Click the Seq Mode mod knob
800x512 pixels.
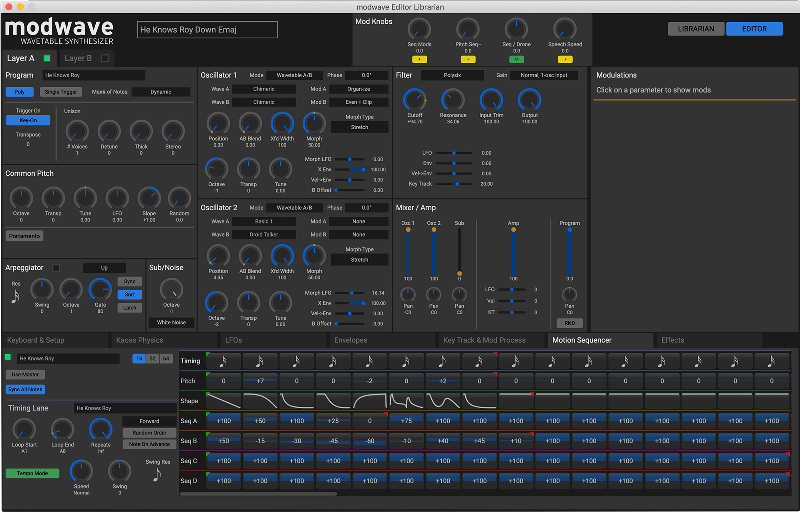(x=419, y=29)
